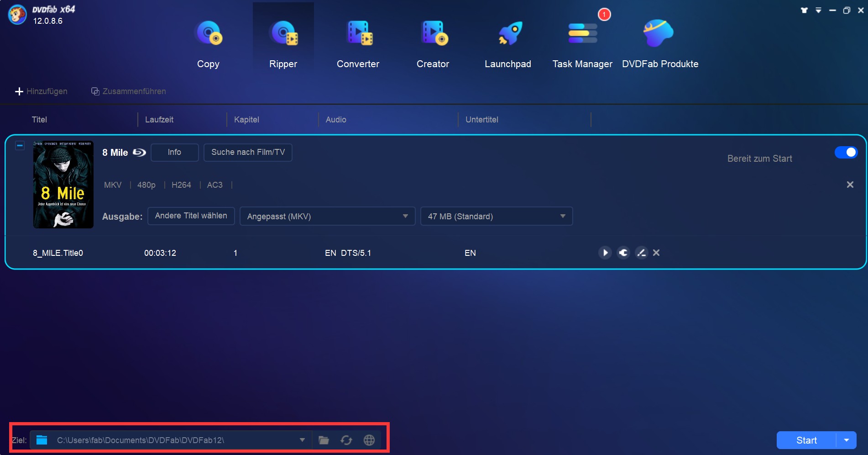Open the title bar menu triangle icon

coord(819,10)
